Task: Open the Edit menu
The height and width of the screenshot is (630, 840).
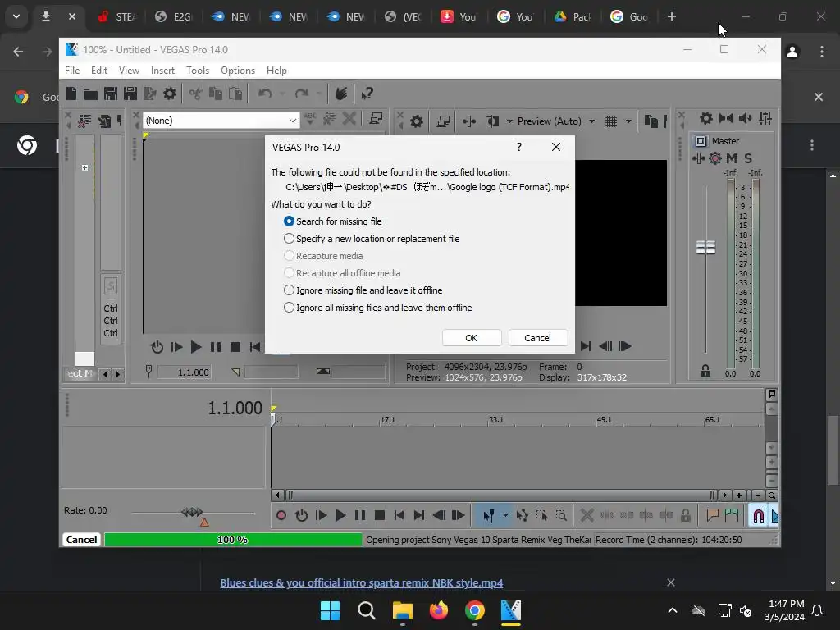Action: 99,71
